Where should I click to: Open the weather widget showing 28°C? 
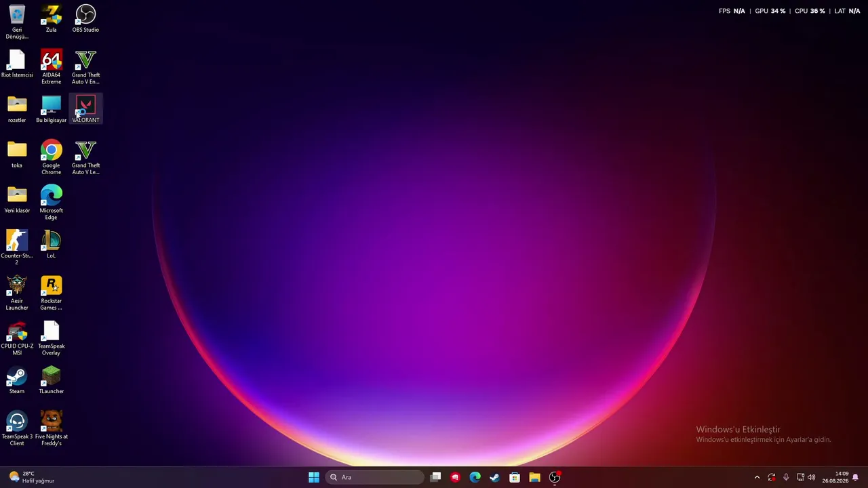[32, 477]
